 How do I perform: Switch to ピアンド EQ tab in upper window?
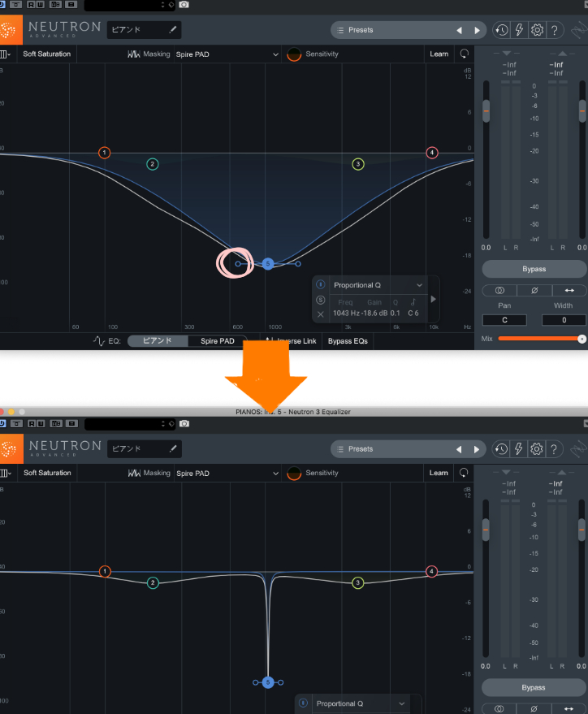pyautogui.click(x=158, y=340)
